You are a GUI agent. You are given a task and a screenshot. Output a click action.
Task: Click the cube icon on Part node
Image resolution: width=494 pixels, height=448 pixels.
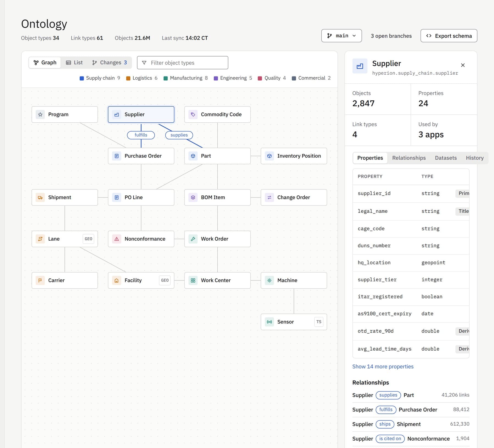click(193, 156)
